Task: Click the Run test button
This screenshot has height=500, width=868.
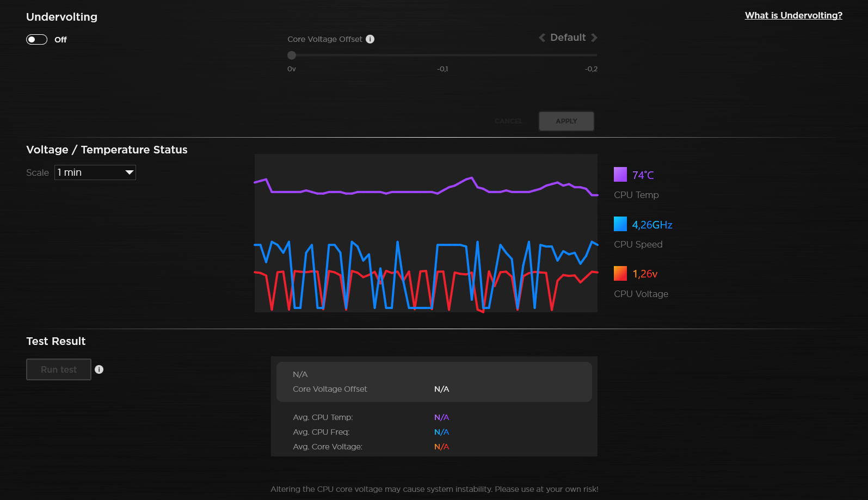Action: click(59, 369)
